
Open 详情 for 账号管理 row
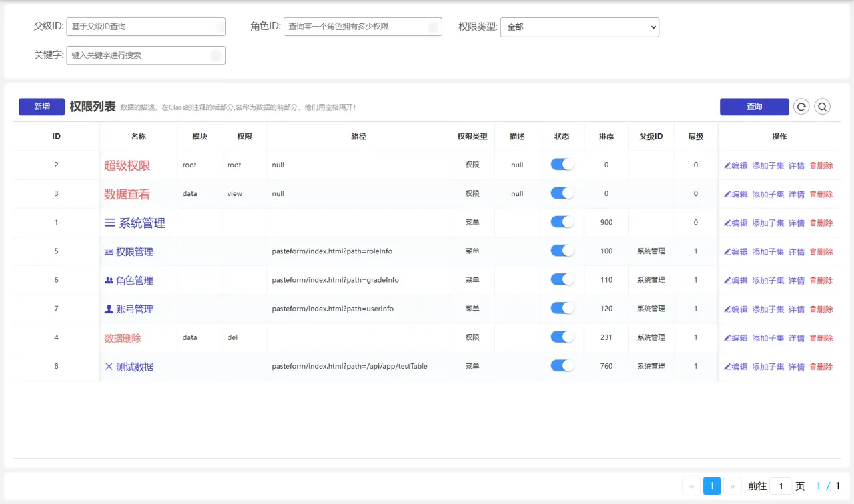[797, 309]
